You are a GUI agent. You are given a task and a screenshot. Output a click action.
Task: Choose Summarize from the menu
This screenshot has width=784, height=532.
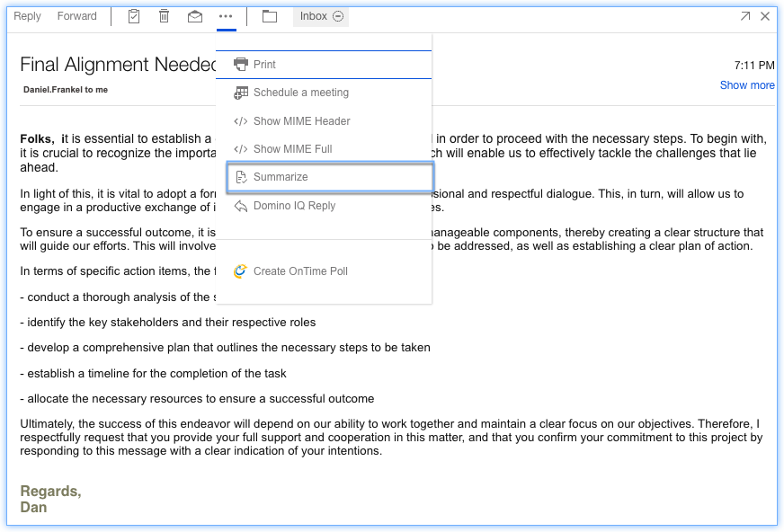point(330,177)
